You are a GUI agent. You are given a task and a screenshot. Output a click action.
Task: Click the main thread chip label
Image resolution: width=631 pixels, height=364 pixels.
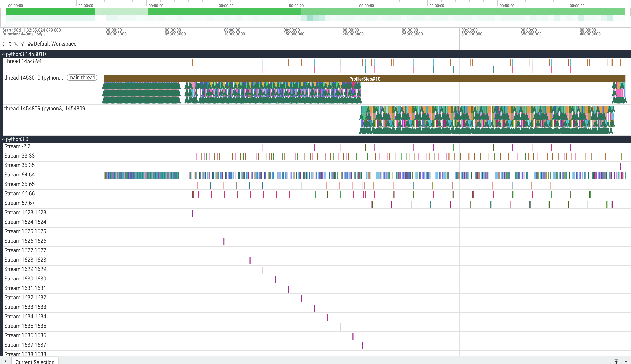tap(82, 78)
